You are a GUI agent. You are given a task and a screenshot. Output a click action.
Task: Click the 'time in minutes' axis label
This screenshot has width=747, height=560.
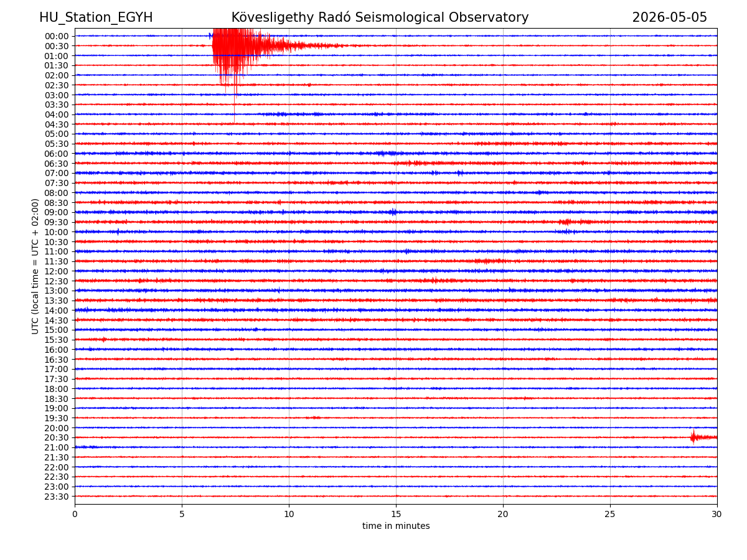396,526
